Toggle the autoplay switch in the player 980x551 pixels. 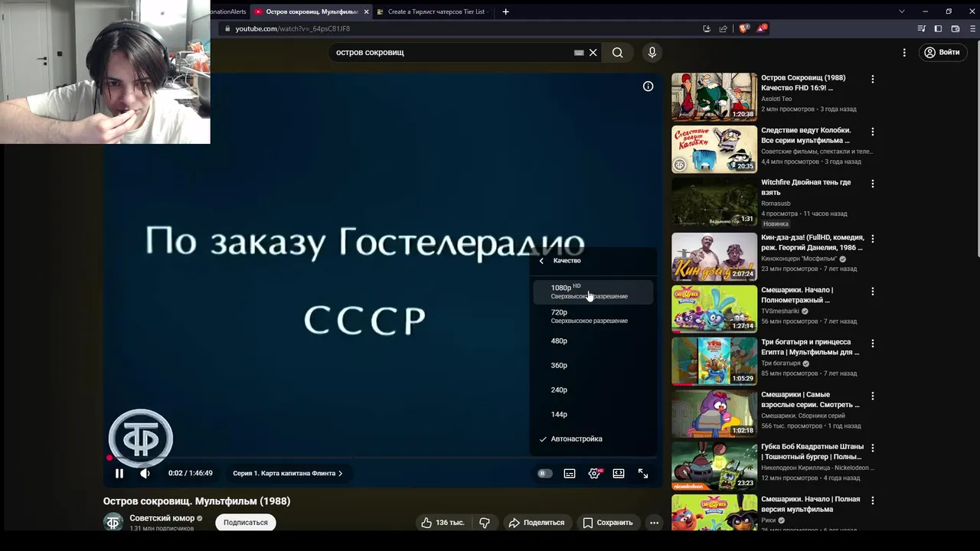pos(544,474)
